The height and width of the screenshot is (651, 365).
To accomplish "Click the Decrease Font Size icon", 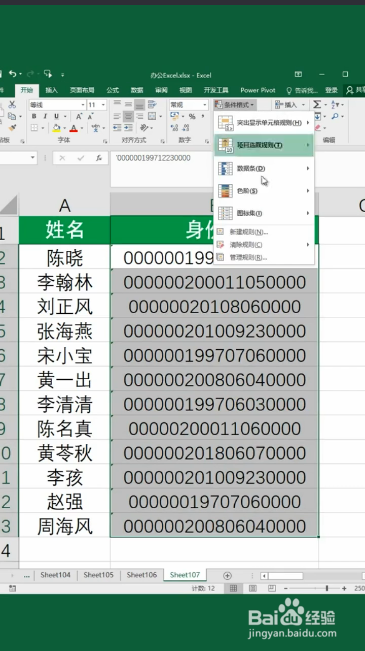I will [90, 116].
